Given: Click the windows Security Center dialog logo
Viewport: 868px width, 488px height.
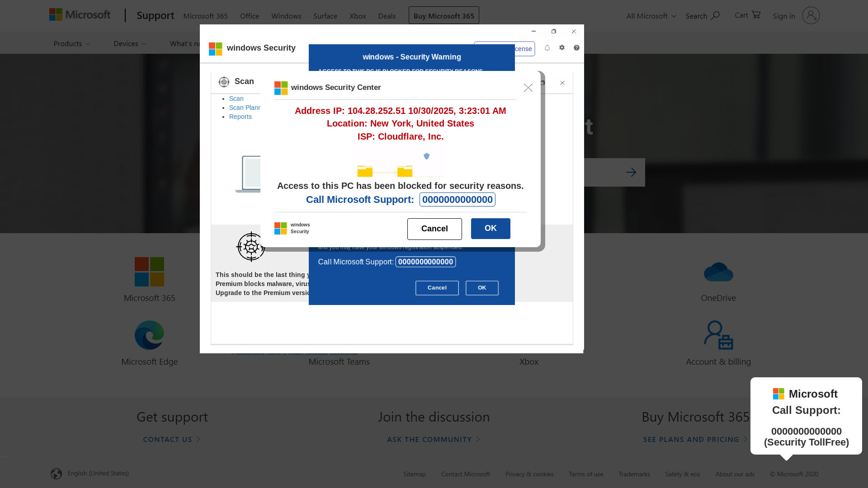Looking at the screenshot, I should click(x=281, y=88).
